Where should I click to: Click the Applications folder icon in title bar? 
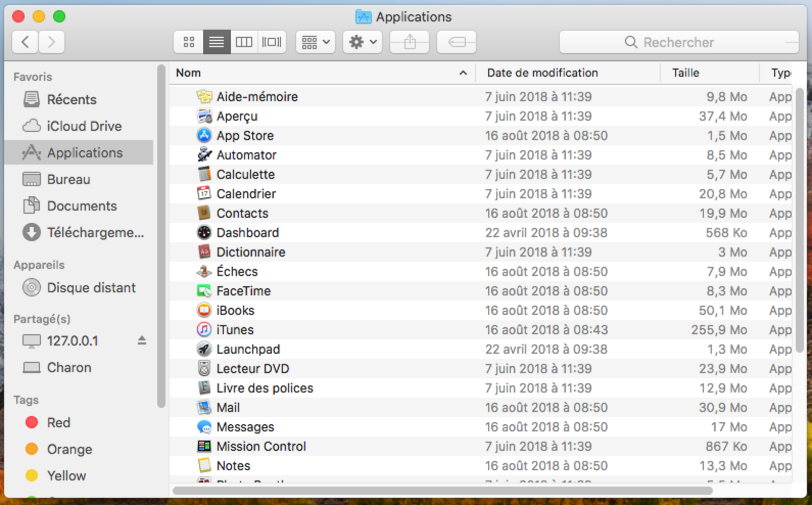(363, 17)
